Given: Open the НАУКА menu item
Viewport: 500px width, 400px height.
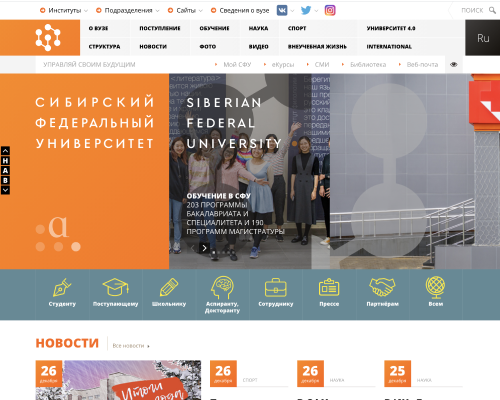Looking at the screenshot, I should pyautogui.click(x=258, y=28).
